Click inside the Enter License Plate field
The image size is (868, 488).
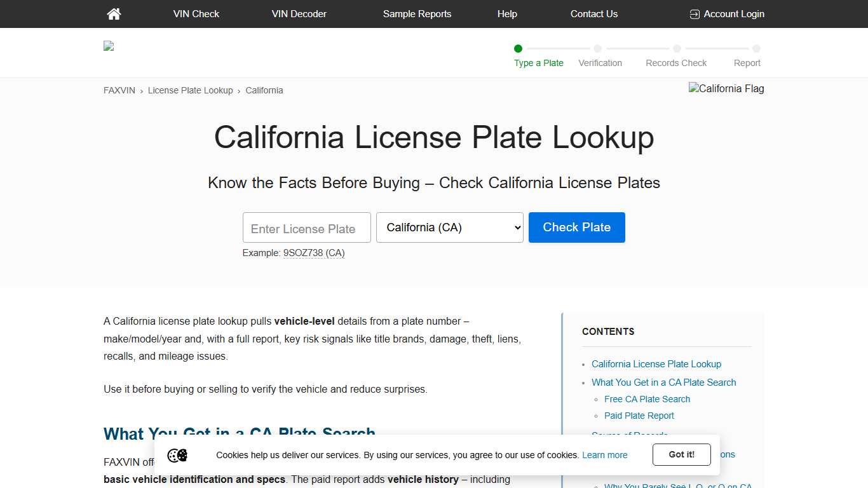[x=306, y=227]
